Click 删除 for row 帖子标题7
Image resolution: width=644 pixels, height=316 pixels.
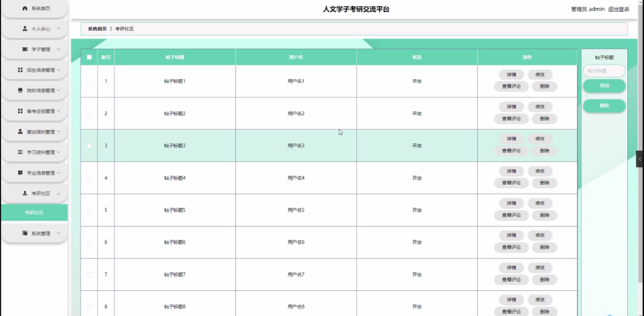[544, 280]
